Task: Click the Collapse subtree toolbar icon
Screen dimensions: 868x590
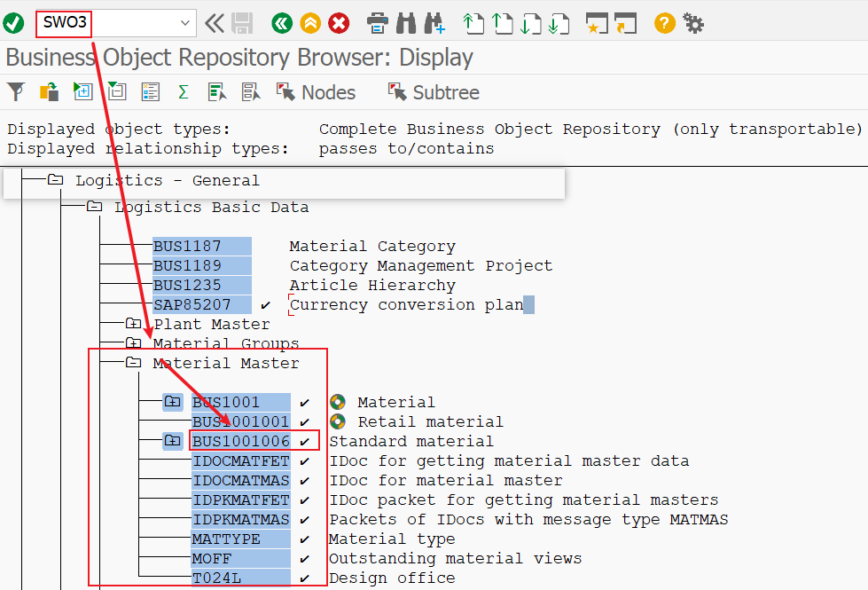Action: [117, 91]
